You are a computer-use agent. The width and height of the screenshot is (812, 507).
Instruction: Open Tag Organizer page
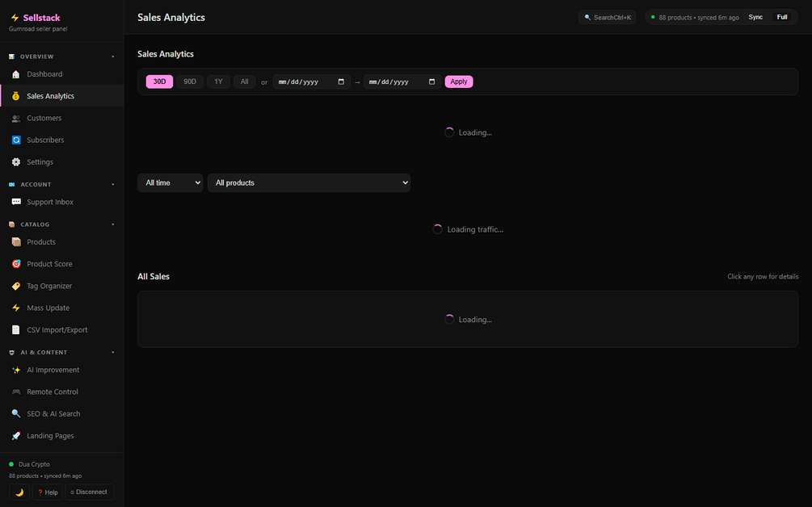pyautogui.click(x=61, y=286)
